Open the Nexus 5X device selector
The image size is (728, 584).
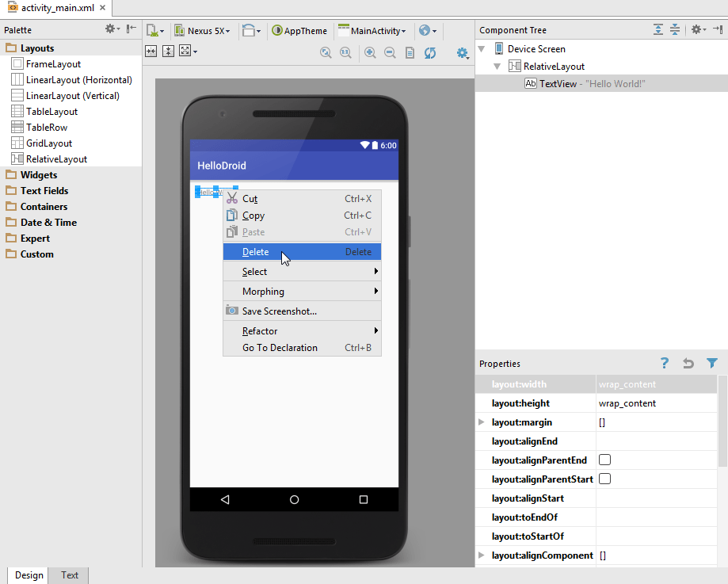(202, 31)
